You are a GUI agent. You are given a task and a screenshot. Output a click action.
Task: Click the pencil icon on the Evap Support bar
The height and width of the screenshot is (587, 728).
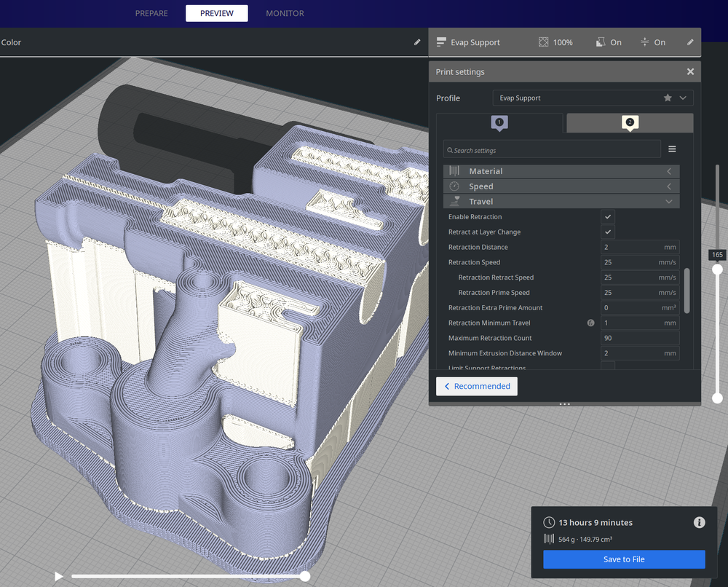(689, 42)
